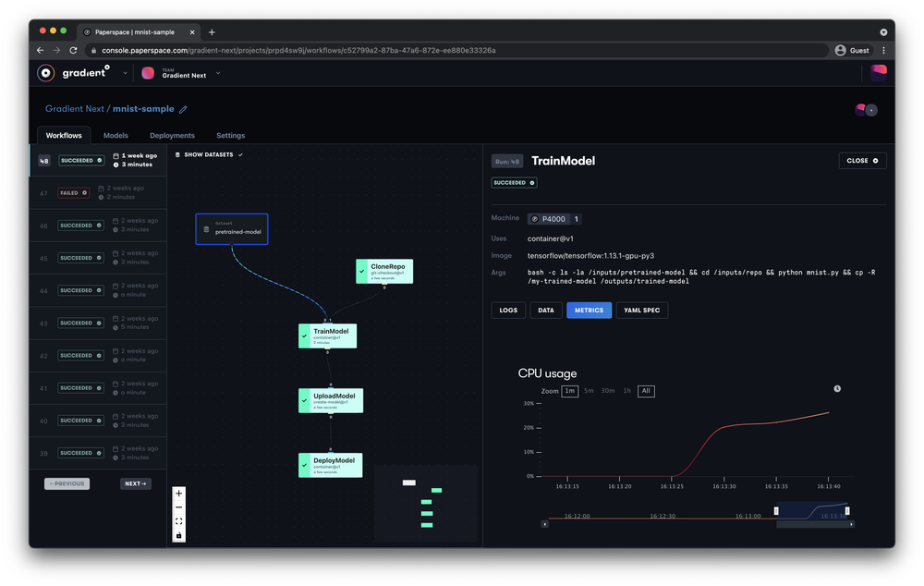The height and width of the screenshot is (586, 924).
Task: Click the dataset icon on the pretrained-model node
Action: click(205, 230)
